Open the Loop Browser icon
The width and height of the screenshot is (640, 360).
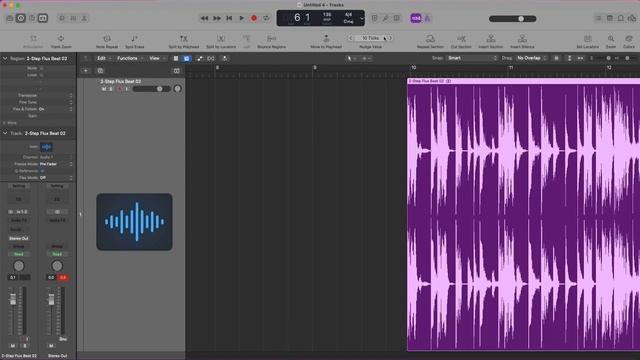pos(620,18)
